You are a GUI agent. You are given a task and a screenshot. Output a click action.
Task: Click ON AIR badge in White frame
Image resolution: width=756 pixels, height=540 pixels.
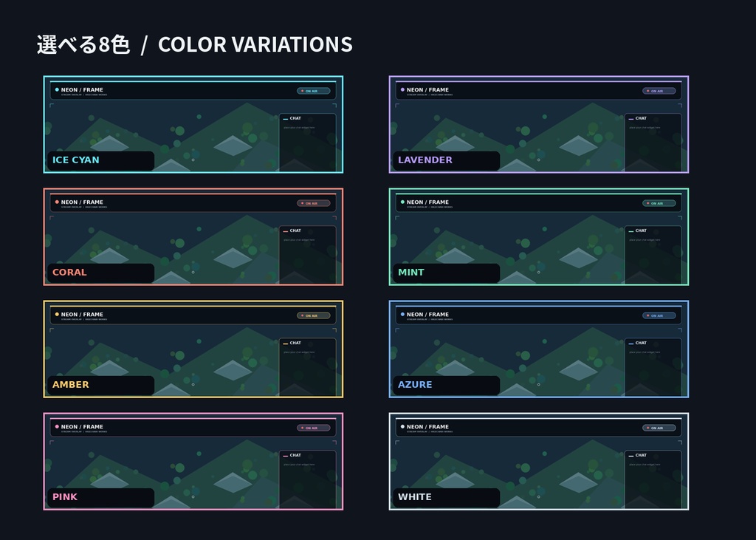[659, 428]
